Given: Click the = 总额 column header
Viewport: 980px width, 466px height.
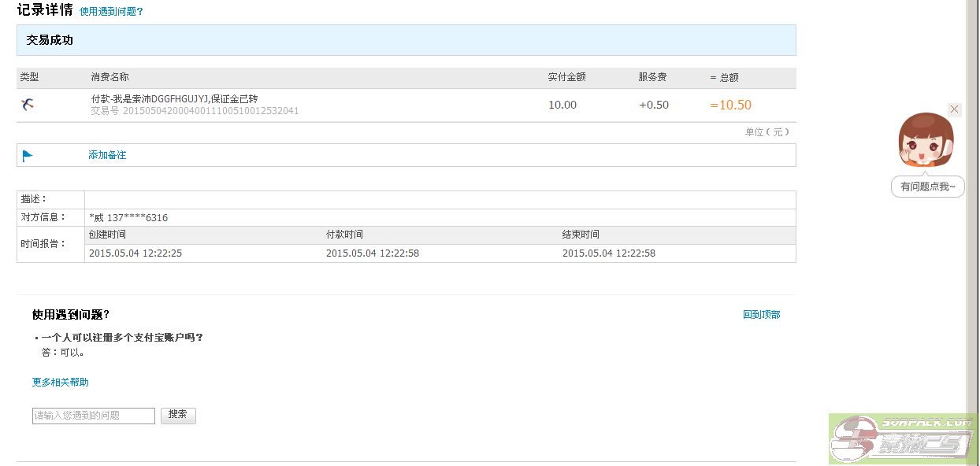Looking at the screenshot, I should tap(724, 77).
